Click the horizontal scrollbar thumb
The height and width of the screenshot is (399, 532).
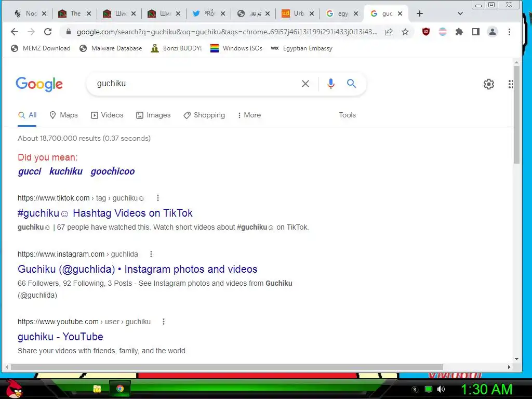tap(227, 367)
